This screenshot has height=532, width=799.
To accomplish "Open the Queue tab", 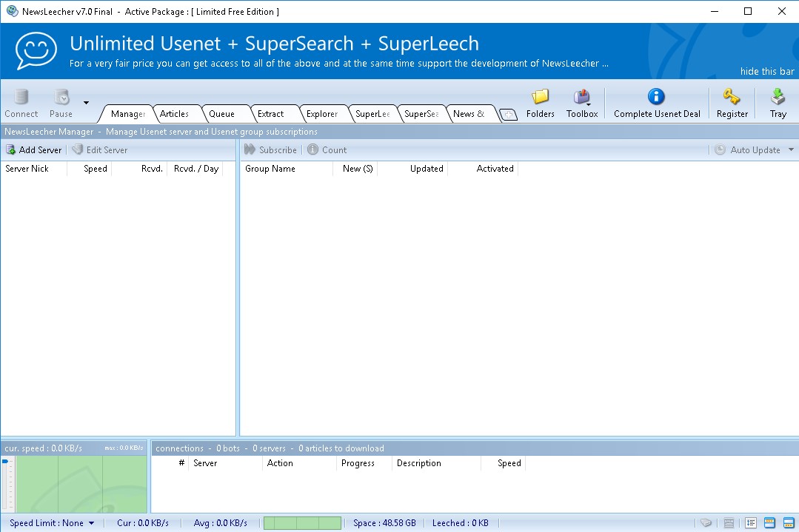I will click(221, 113).
